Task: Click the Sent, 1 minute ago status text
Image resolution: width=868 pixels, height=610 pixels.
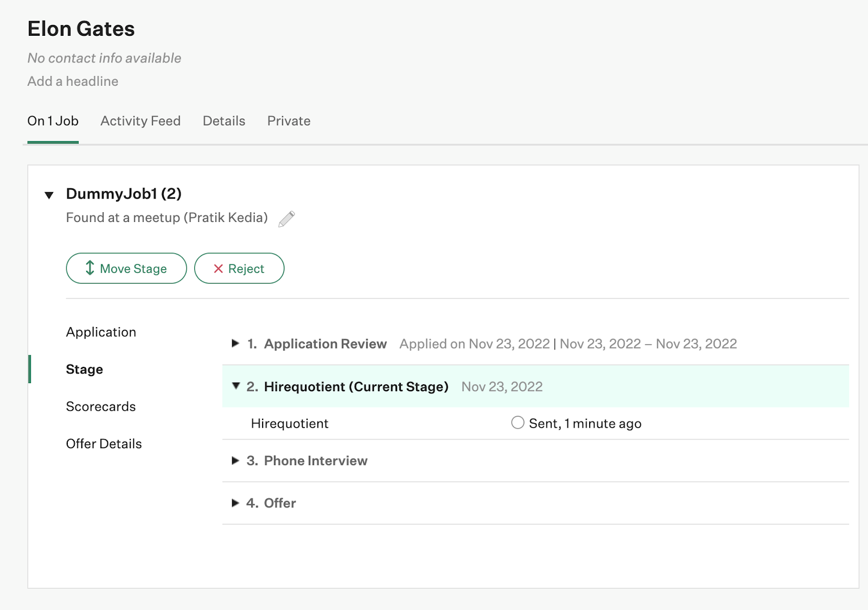Action: (585, 423)
